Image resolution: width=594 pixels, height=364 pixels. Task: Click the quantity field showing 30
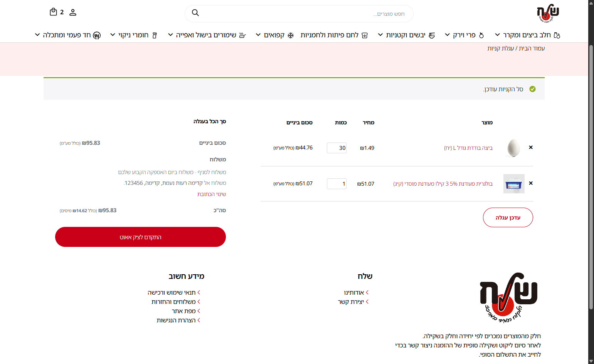click(x=337, y=148)
